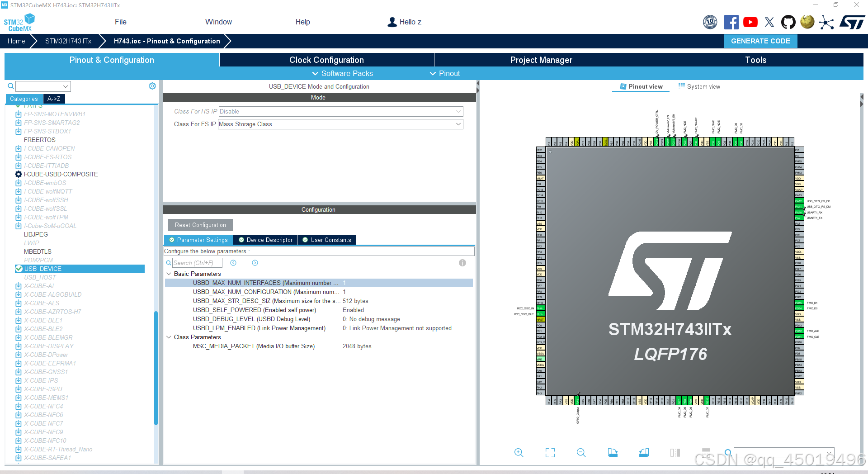This screenshot has width=868, height=474.
Task: Open the Class For FS IP dropdown
Action: point(458,124)
